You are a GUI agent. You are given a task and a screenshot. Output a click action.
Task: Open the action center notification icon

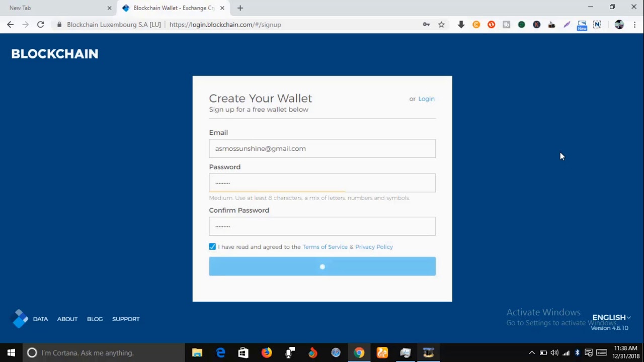[588, 353]
